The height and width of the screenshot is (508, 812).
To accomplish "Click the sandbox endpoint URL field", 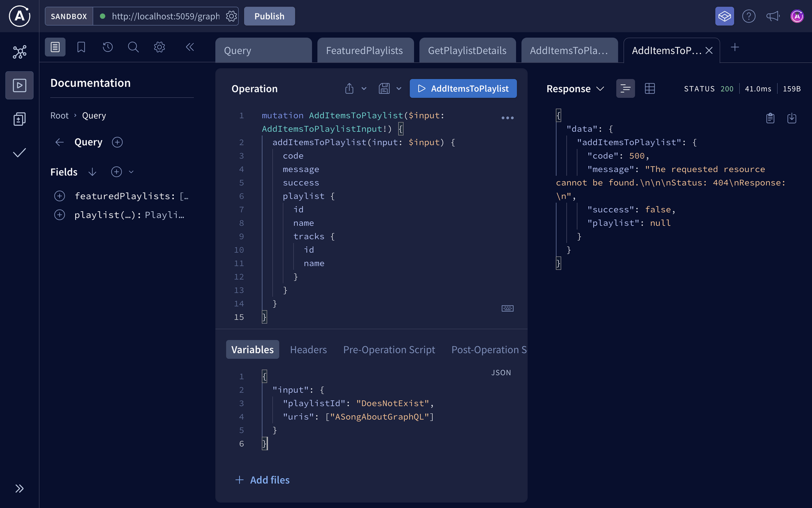I will (x=165, y=16).
